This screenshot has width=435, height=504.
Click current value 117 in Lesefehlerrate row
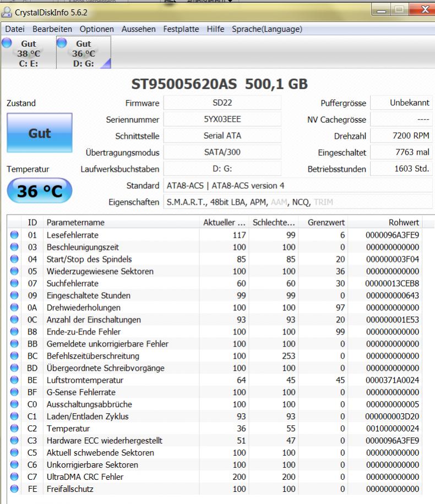click(240, 235)
